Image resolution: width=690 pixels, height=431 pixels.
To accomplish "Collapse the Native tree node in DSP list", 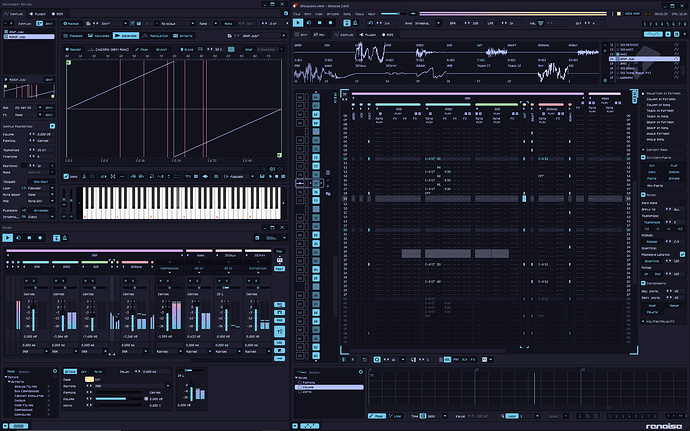I will coord(6,377).
